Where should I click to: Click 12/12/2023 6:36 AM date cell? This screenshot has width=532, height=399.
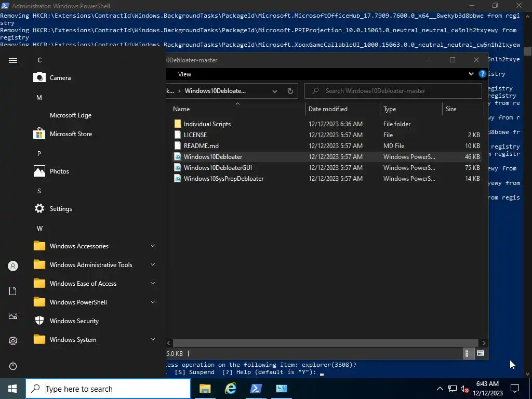pyautogui.click(x=335, y=124)
